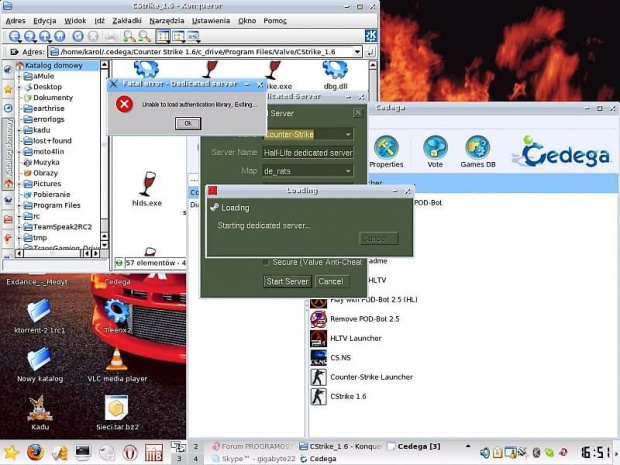Switch to virtual desktop 4 in pager
Image resolution: width=620 pixels, height=465 pixels.
coord(195,459)
